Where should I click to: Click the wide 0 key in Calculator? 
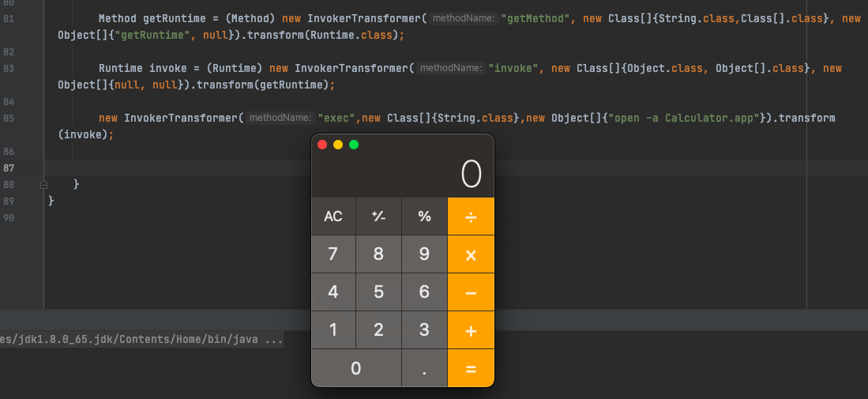click(356, 368)
